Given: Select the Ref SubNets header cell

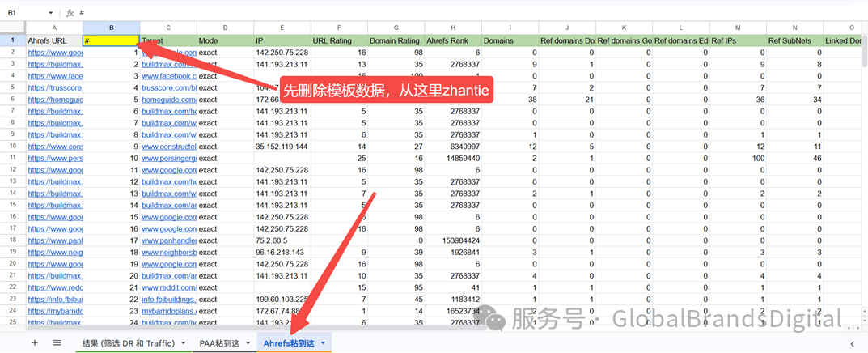Looking at the screenshot, I should pos(795,40).
